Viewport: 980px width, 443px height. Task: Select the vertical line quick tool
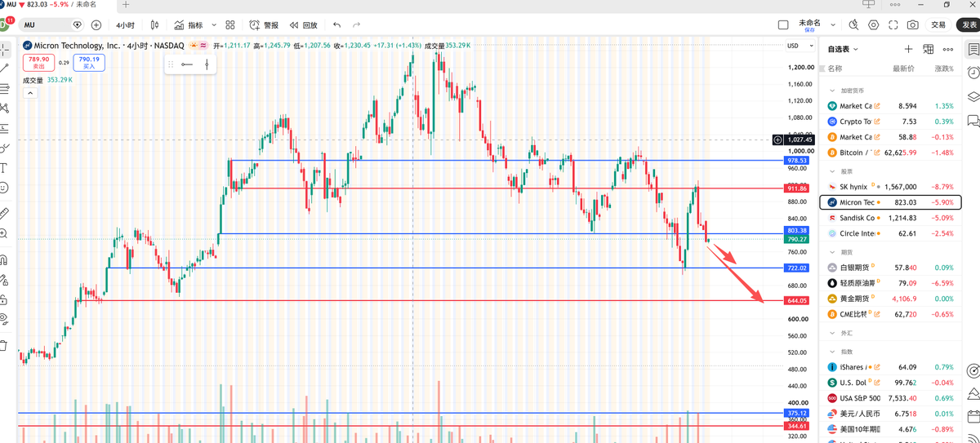point(207,64)
